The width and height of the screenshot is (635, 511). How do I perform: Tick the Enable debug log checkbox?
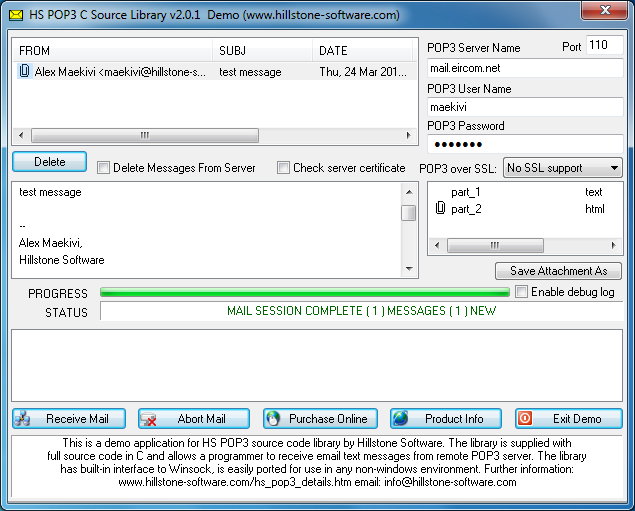(521, 292)
